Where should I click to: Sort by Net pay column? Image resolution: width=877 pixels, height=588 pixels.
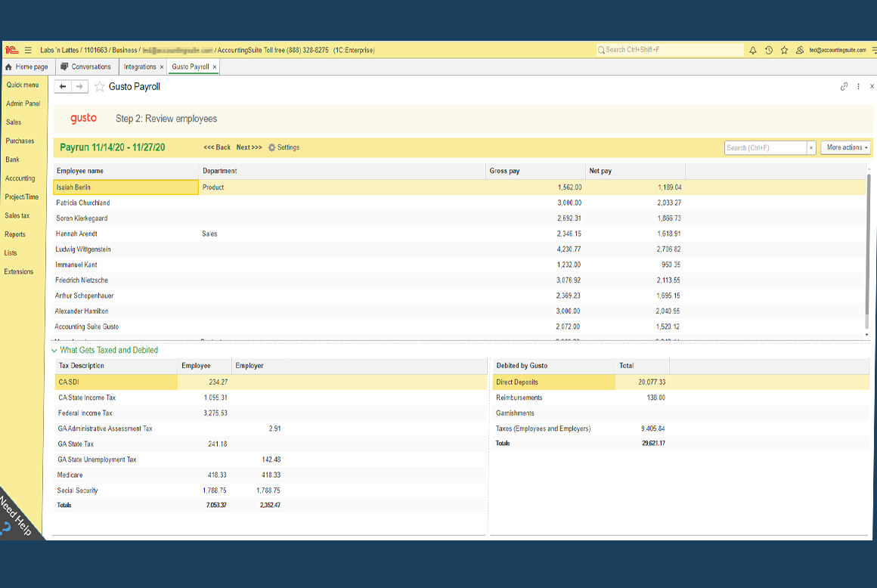point(635,171)
